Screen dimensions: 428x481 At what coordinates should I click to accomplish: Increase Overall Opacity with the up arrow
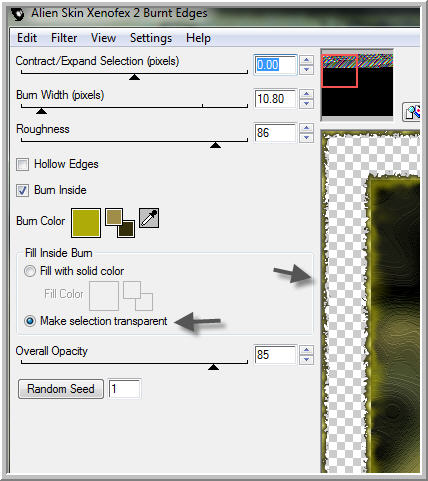[x=306, y=350]
